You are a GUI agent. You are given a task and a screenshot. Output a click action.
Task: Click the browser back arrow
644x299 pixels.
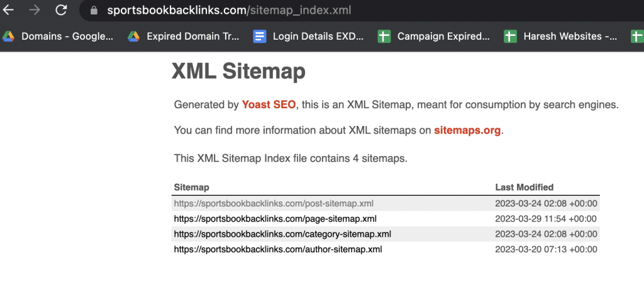click(9, 10)
